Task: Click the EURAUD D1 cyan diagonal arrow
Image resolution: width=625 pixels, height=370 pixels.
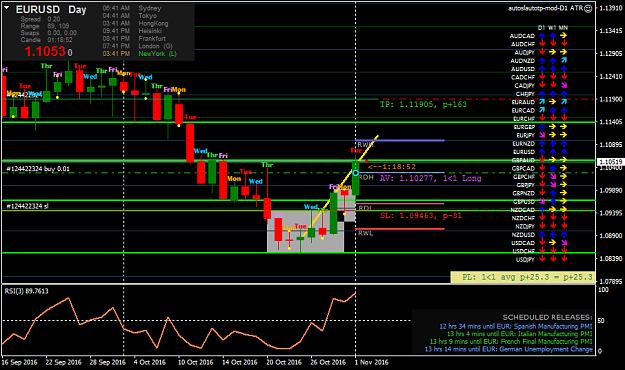Action: click(542, 102)
